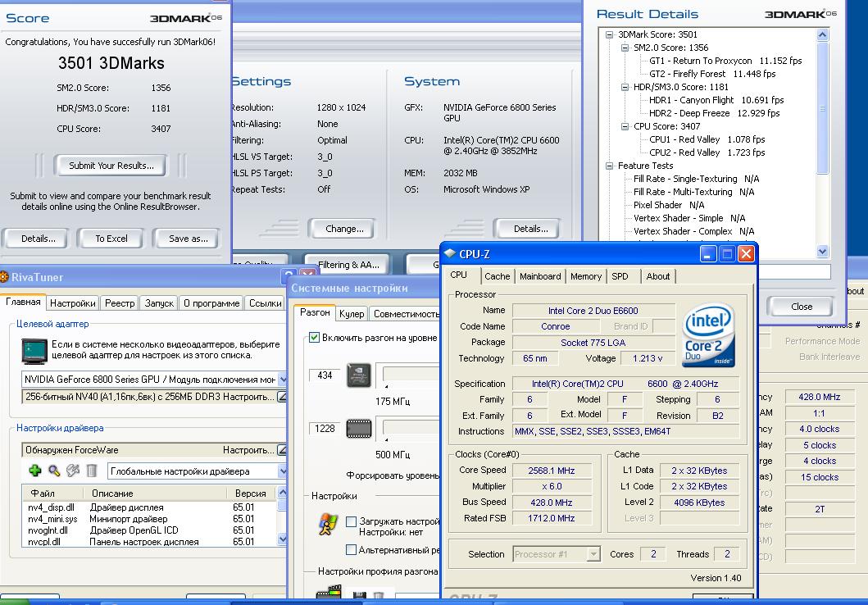Click the memory clock input field showing 1228
Screen dimensions: 868x605
325,429
